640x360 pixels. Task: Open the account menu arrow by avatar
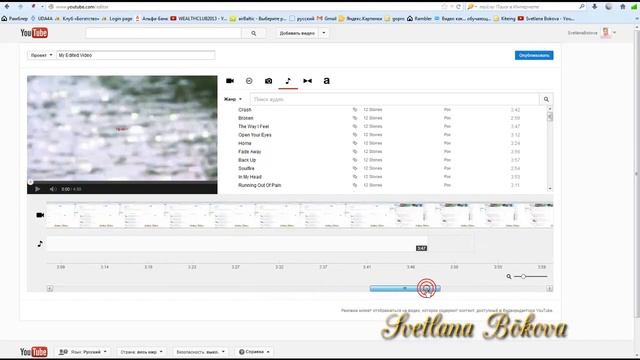614,33
